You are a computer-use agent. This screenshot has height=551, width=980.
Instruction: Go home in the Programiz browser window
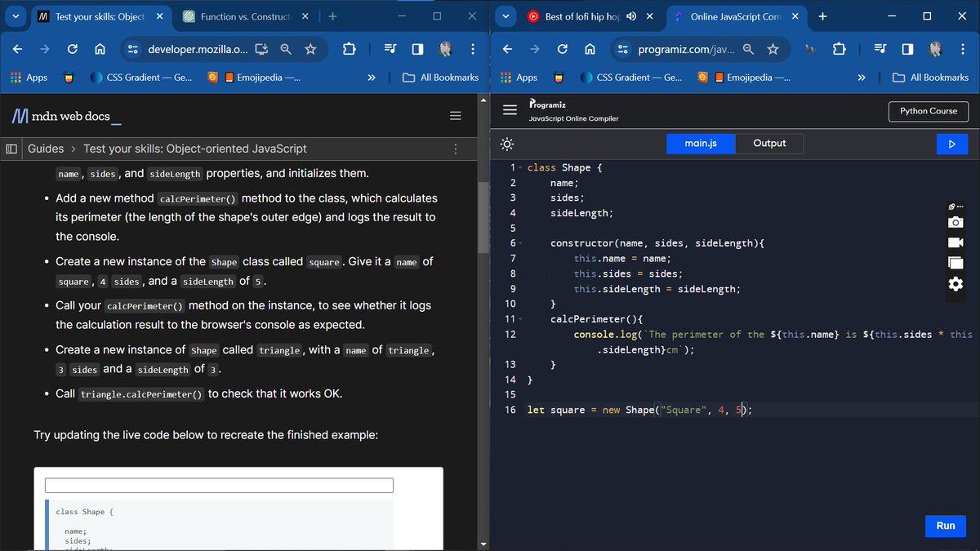coord(589,49)
